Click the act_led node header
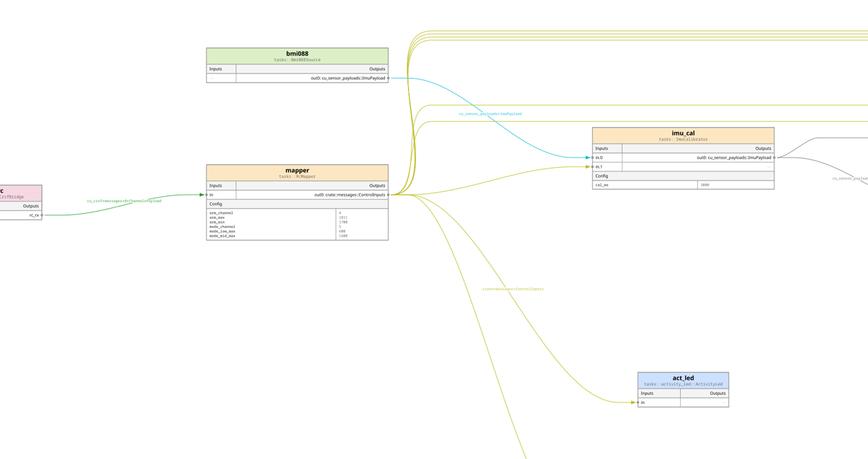 (683, 378)
